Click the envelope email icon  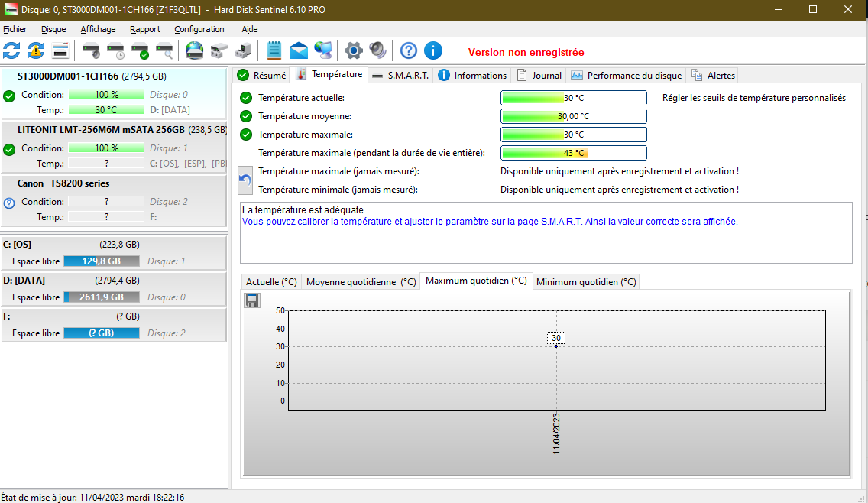click(299, 51)
